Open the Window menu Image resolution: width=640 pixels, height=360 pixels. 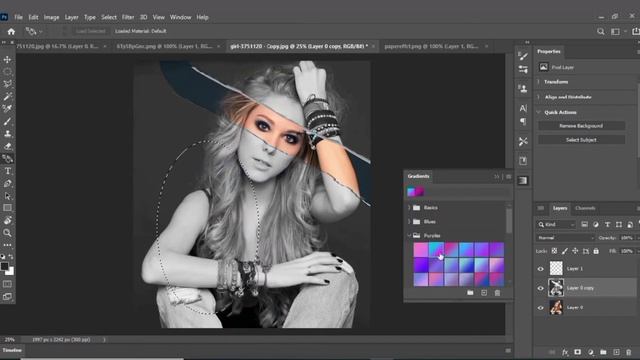tap(180, 17)
